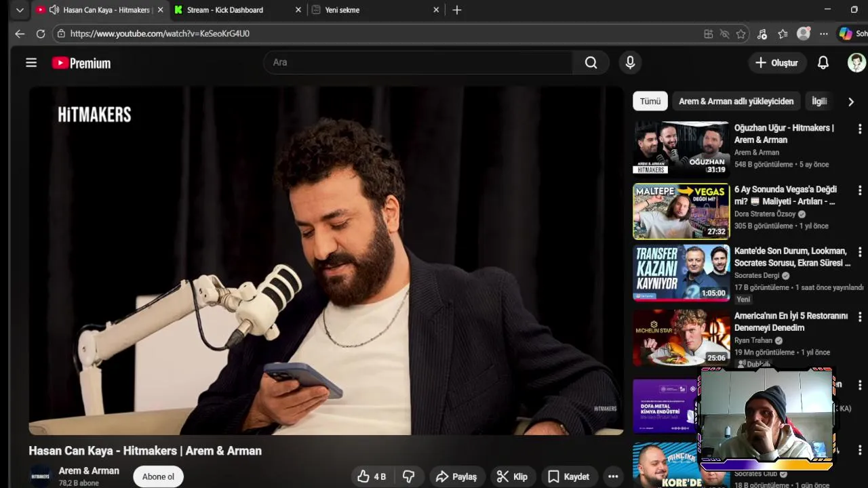Click Socrates Dergi channel name
The height and width of the screenshot is (488, 868).
pyautogui.click(x=757, y=276)
